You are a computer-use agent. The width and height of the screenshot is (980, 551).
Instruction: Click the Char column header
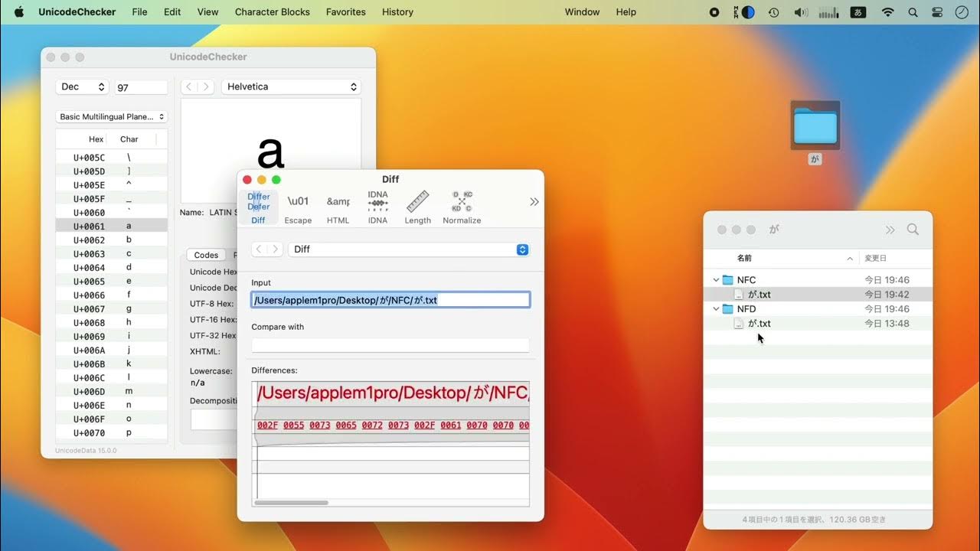coord(129,139)
